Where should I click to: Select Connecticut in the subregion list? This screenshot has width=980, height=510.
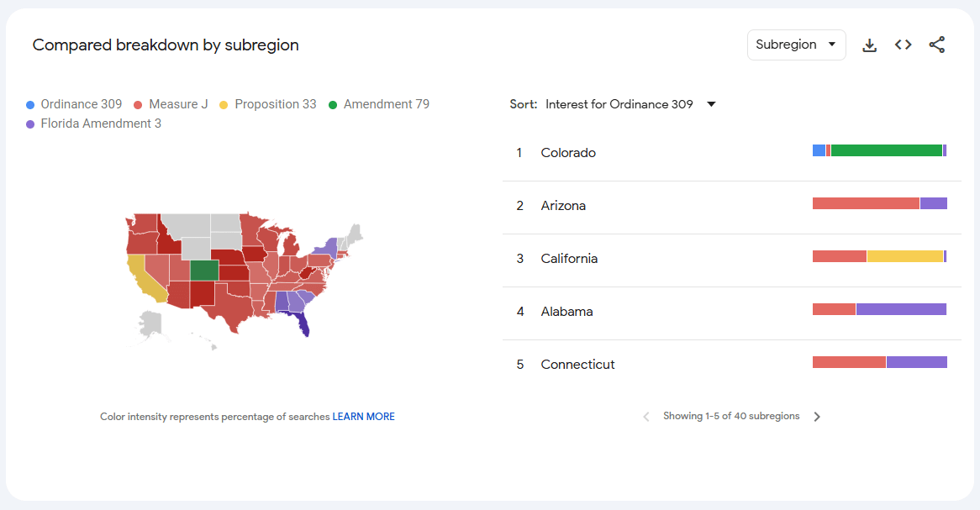(x=577, y=365)
